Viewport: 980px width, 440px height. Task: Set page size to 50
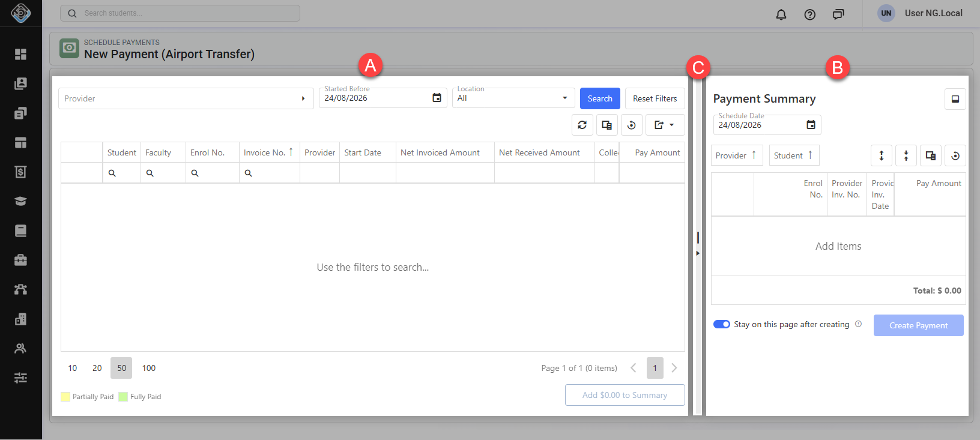121,368
